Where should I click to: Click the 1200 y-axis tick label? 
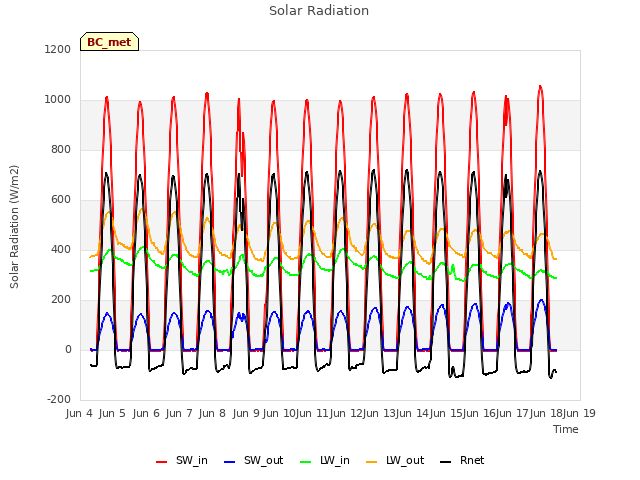(x=58, y=49)
